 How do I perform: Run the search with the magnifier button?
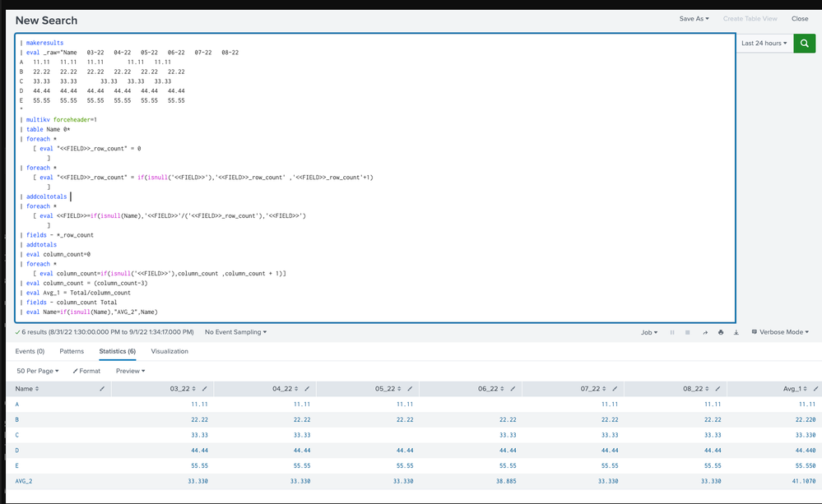point(804,43)
